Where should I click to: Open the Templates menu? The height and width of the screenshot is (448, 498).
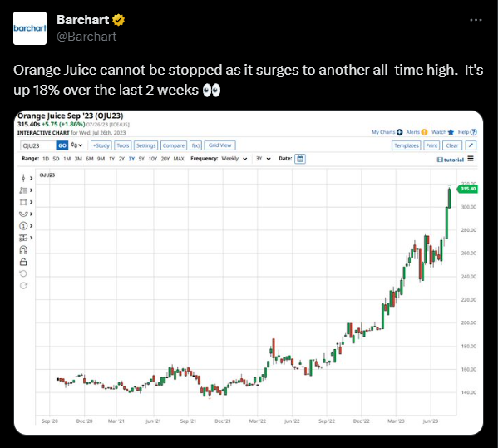point(407,145)
